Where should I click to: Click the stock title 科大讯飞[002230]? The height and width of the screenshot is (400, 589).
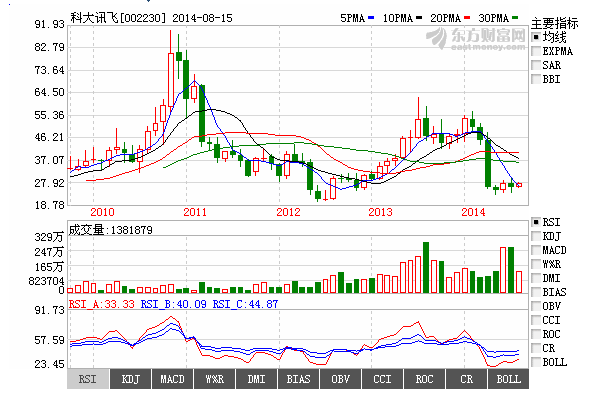click(x=118, y=18)
